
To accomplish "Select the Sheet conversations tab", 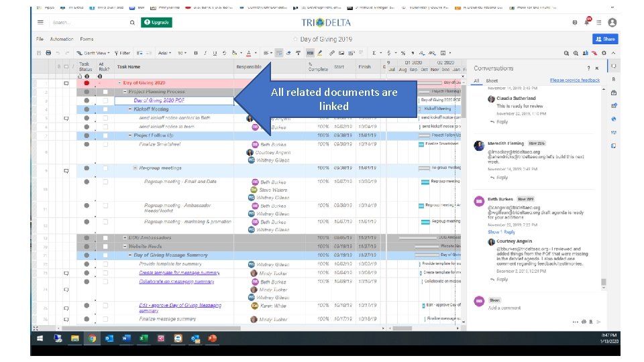I will (x=492, y=81).
